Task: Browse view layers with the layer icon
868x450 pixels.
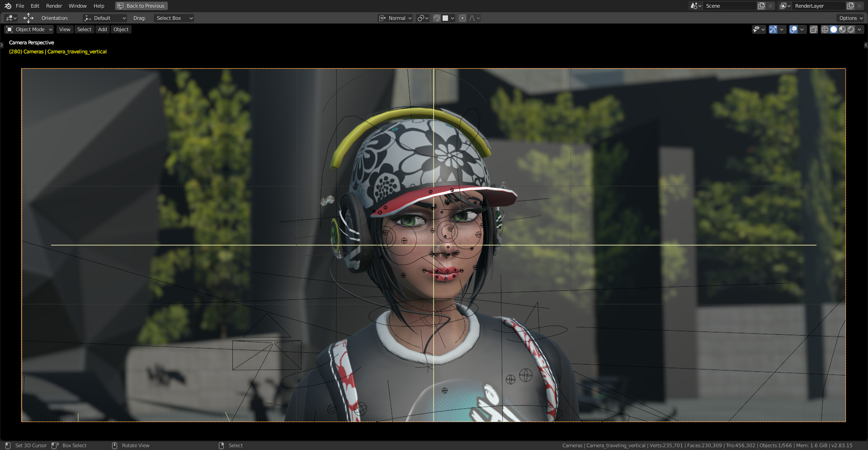Action: pos(785,6)
